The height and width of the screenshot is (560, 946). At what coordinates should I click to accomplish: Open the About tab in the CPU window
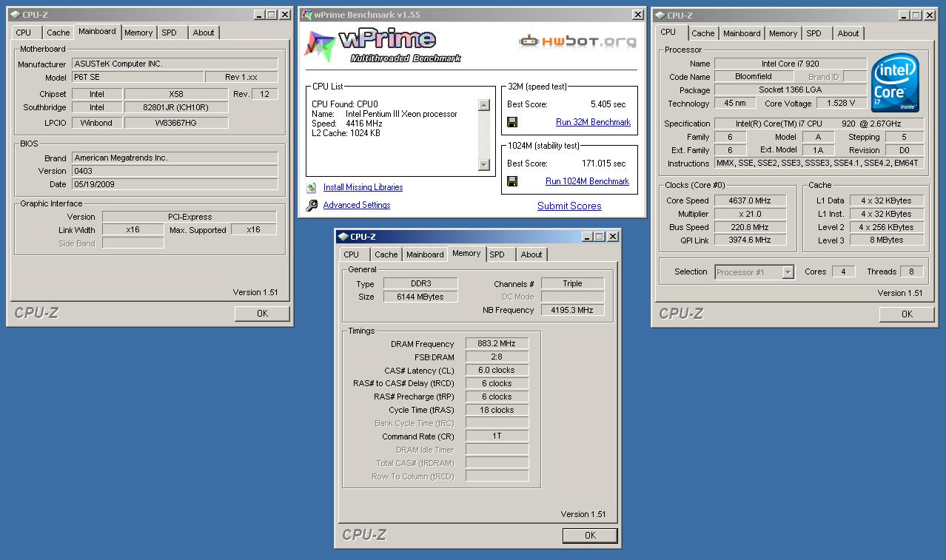point(848,33)
